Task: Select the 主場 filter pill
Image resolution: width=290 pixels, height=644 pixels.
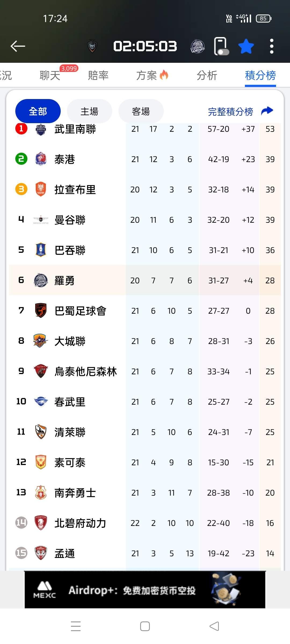Action: click(89, 111)
